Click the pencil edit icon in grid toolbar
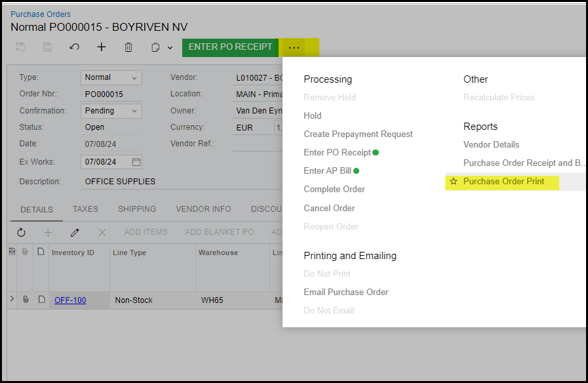 [75, 232]
